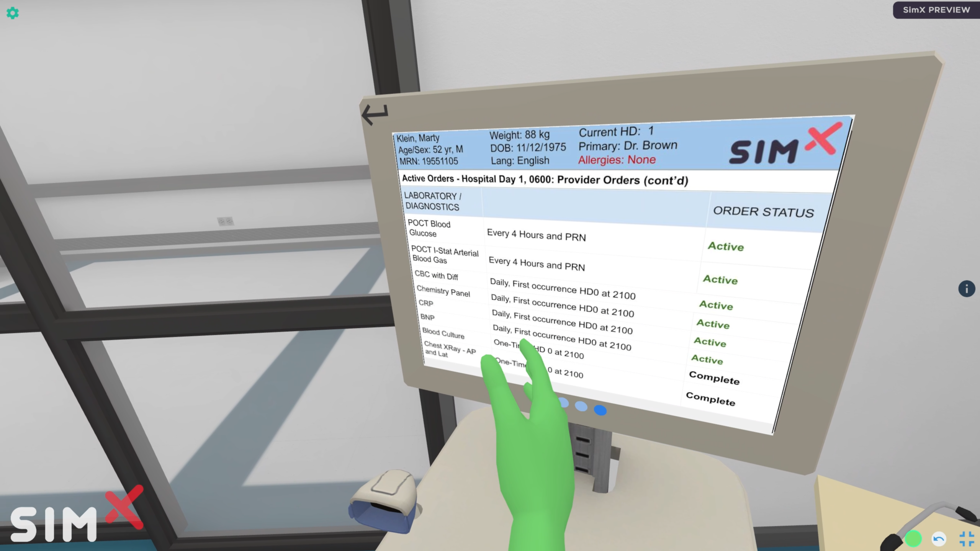This screenshot has height=551, width=980.
Task: Click the "Active Orders - Hospital Day 1" heading
Action: click(545, 180)
